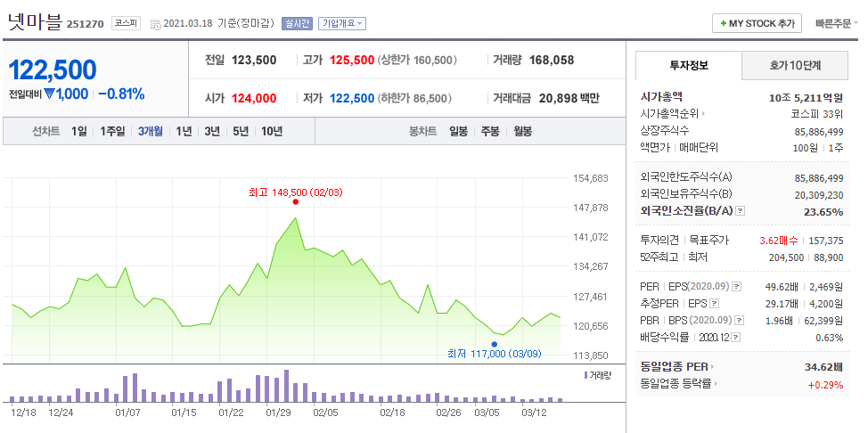Select the 5년 line chart period
Viewport: 868px width, 433px height.
[241, 132]
